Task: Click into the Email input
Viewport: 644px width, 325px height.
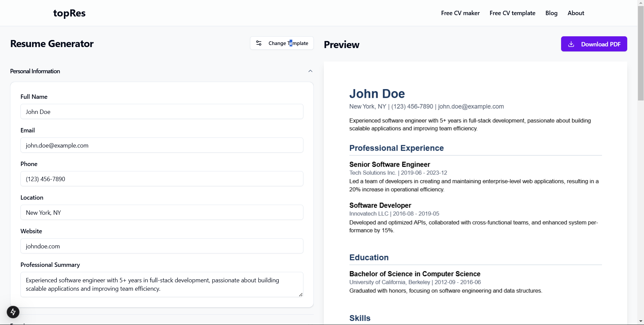Action: point(162,145)
